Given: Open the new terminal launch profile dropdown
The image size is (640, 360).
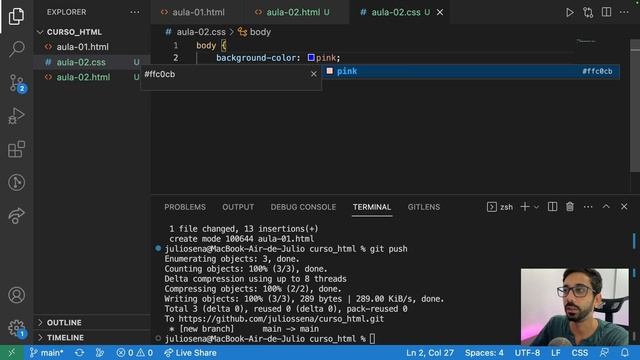Looking at the screenshot, I should pyautogui.click(x=536, y=207).
